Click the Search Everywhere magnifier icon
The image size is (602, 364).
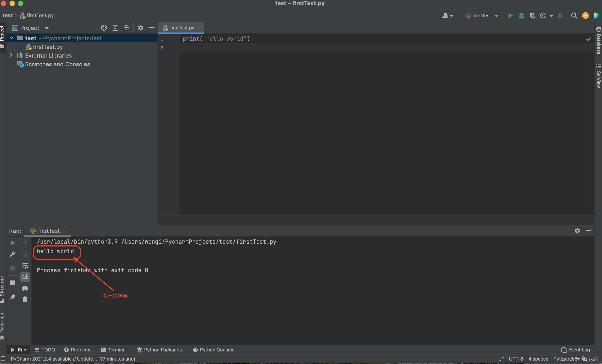tap(575, 16)
